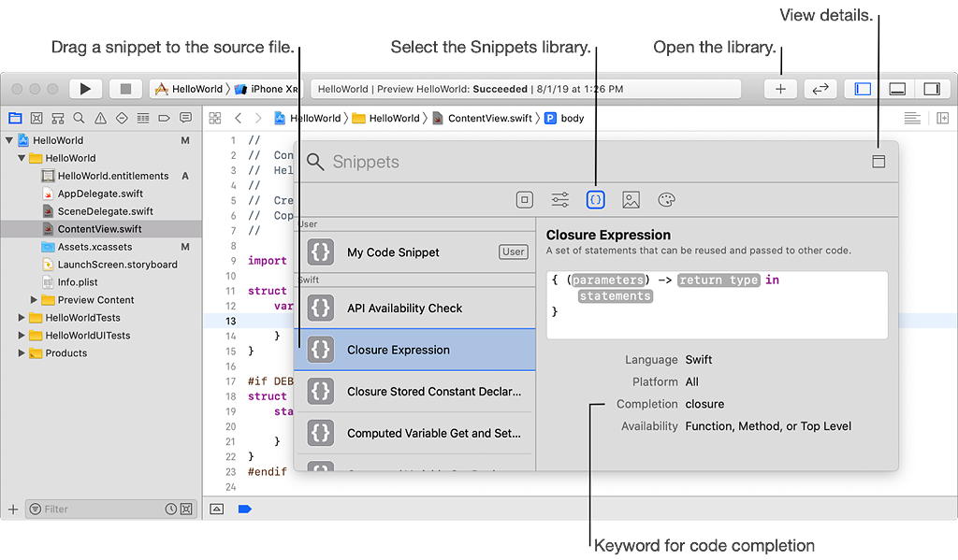
Task: Add a new file with navigator plus button
Action: point(13,509)
